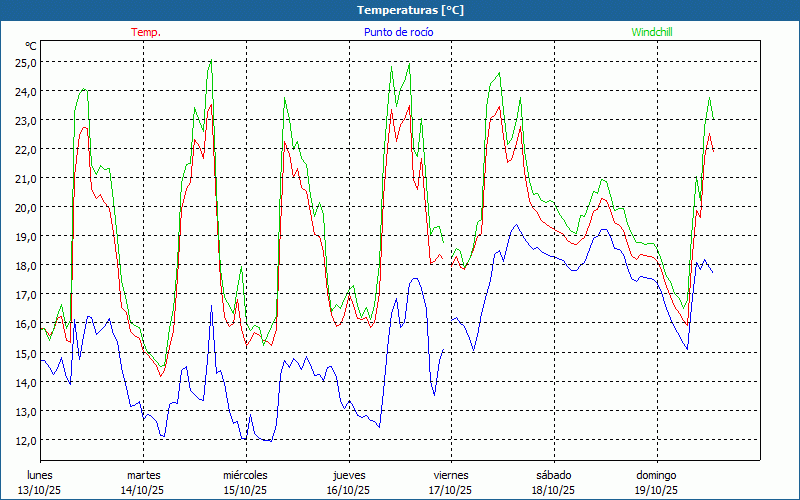Click the 13/10/25 date label
Viewport: 800px width, 500px height.
coord(40,490)
